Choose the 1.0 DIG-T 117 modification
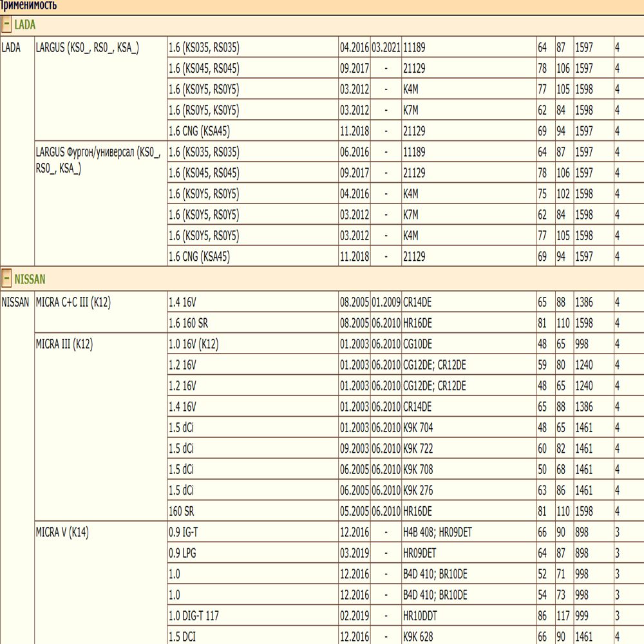644x644 pixels. coord(193,616)
